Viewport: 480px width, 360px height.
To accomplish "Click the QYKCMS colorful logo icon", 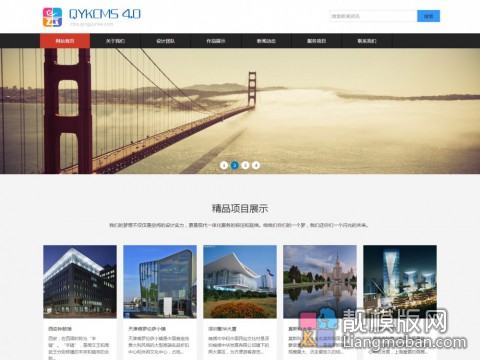I will (52, 17).
